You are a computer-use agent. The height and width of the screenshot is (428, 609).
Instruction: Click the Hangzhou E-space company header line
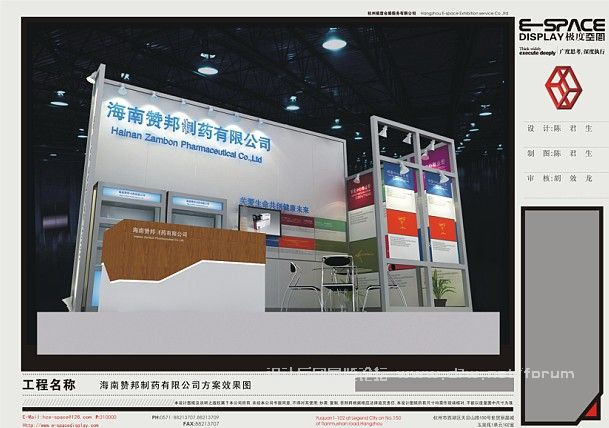438,13
